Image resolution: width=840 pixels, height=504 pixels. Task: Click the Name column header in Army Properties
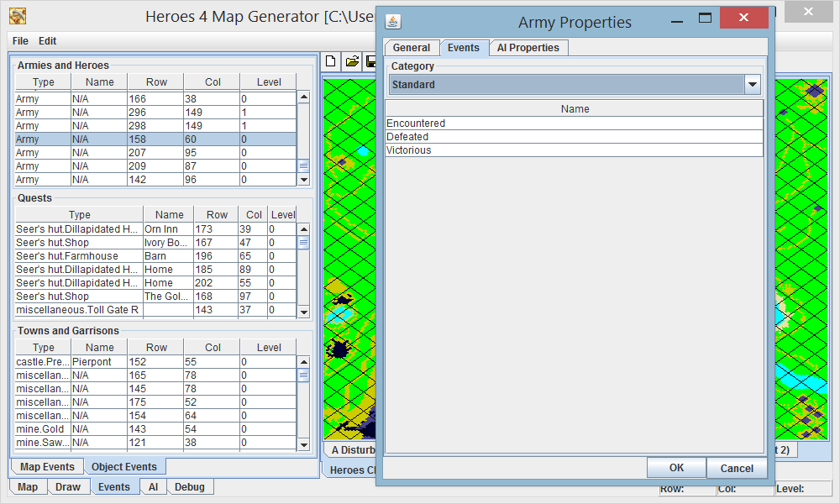[575, 108]
